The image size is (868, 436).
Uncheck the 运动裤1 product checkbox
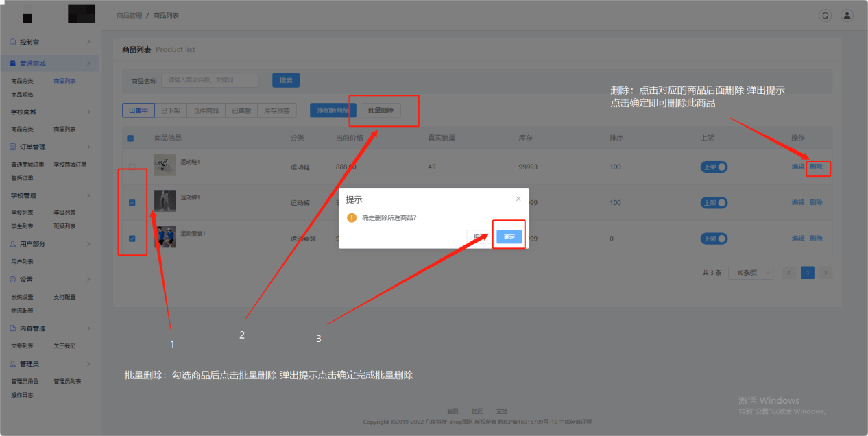click(132, 203)
